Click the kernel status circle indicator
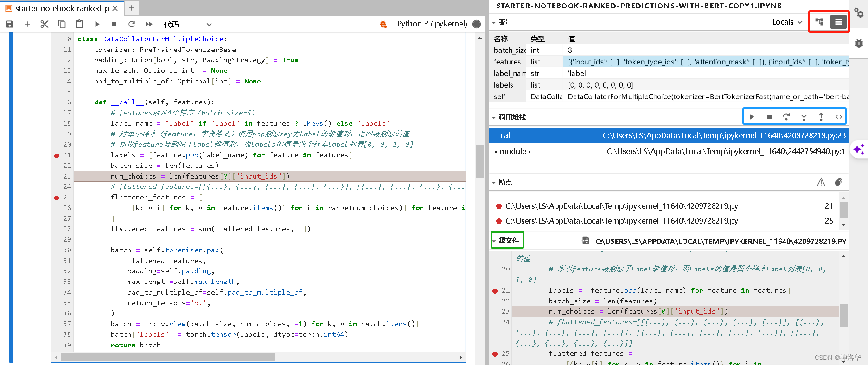 (x=477, y=24)
